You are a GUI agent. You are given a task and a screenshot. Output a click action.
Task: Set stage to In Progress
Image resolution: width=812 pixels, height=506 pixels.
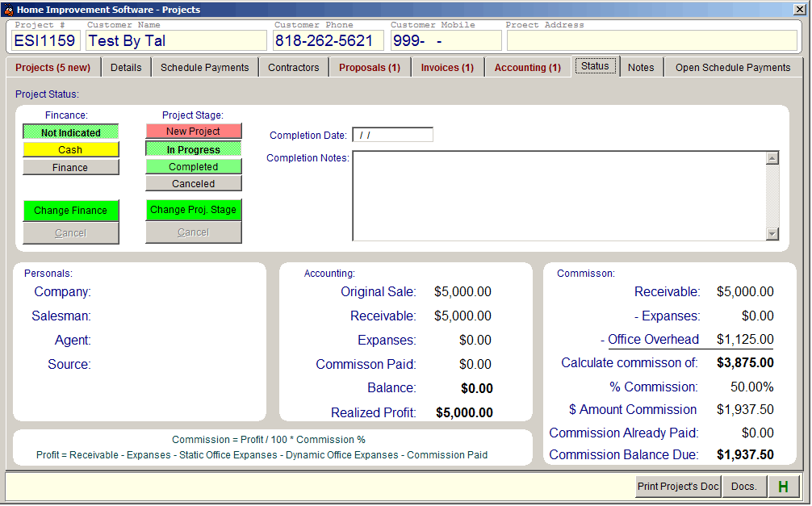(x=194, y=149)
